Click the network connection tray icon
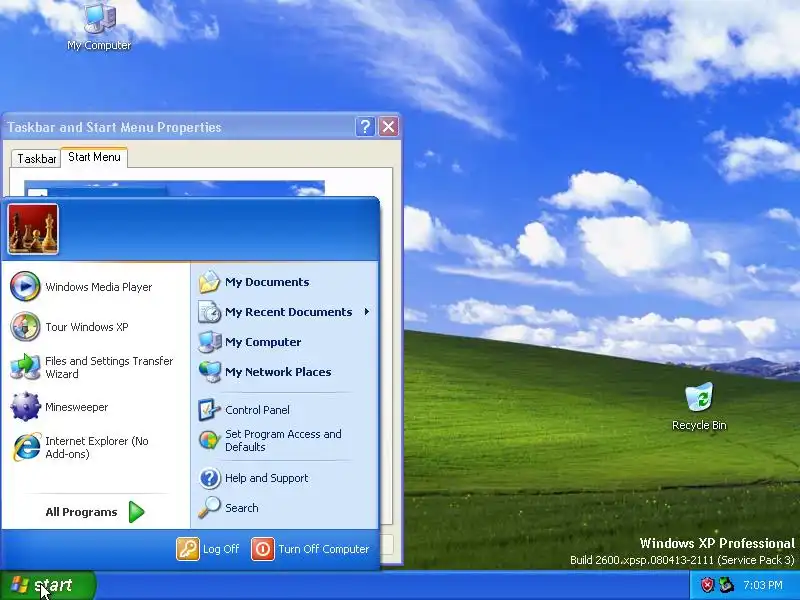This screenshot has height=600, width=800. (726, 585)
